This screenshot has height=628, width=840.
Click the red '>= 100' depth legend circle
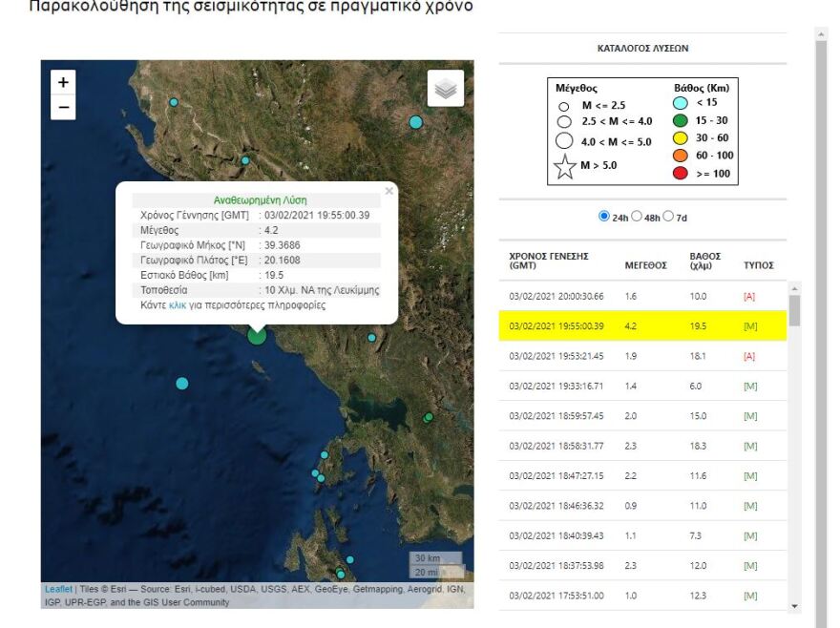click(x=680, y=173)
